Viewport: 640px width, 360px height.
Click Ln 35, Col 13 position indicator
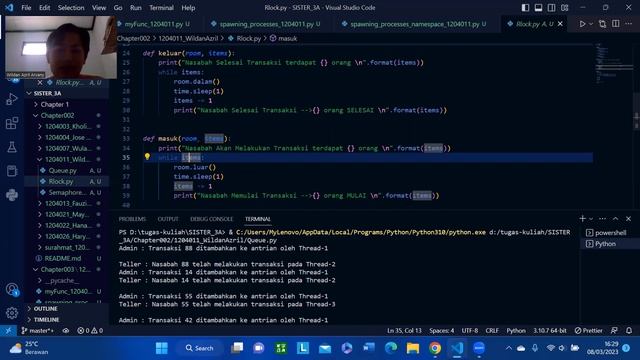[404, 331]
